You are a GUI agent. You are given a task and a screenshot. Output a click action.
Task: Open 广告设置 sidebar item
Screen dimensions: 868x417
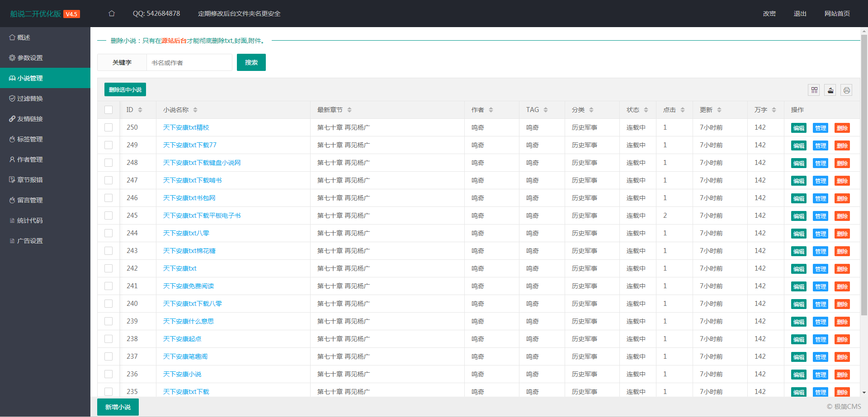[x=45, y=241]
